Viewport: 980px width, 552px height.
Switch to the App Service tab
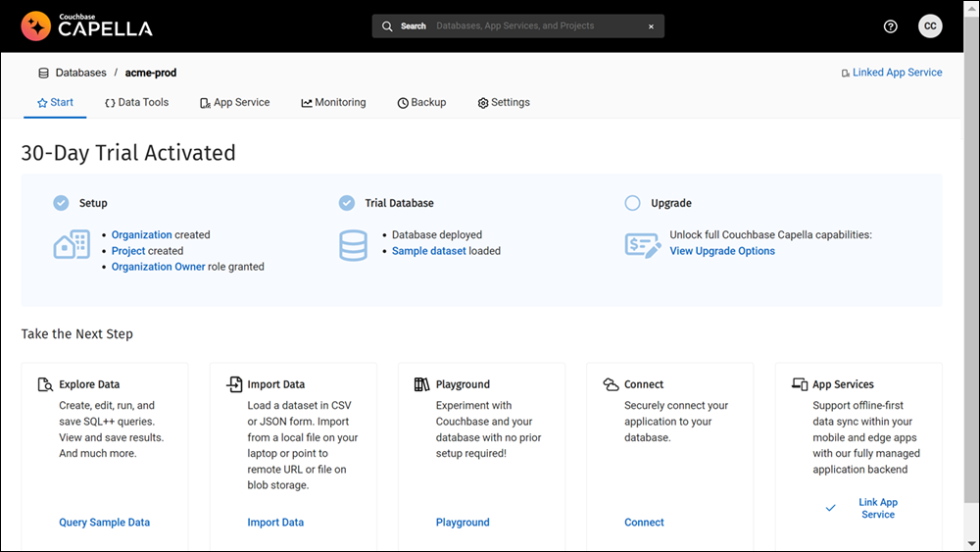(235, 103)
